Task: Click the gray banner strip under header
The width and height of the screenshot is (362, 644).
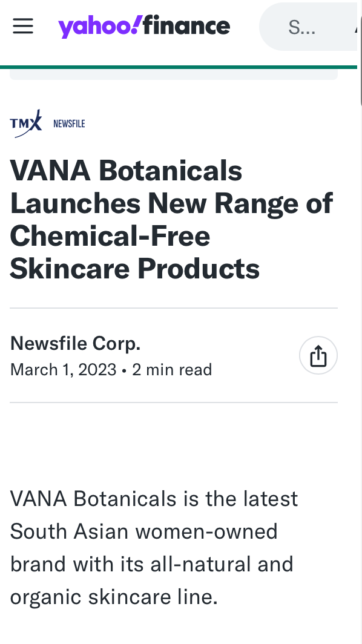Action: tap(173, 74)
